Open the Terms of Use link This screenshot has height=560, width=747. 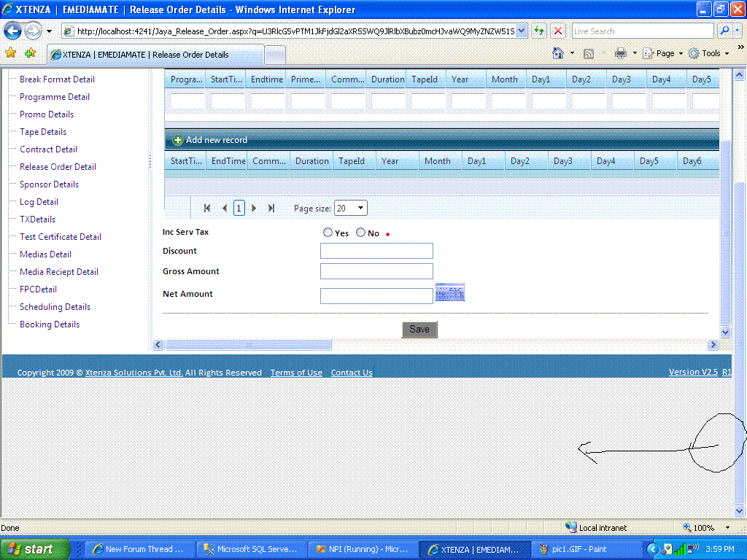tap(296, 373)
